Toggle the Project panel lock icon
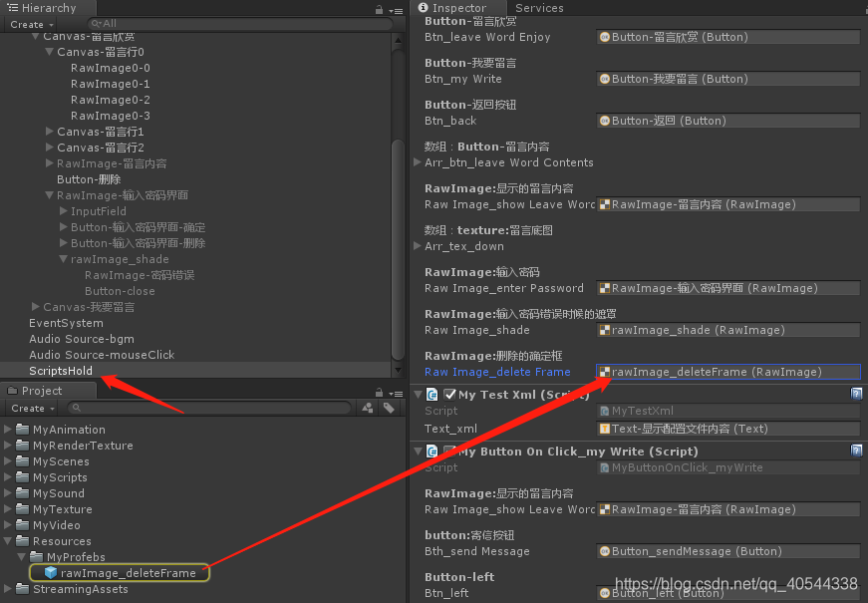 pyautogui.click(x=379, y=392)
